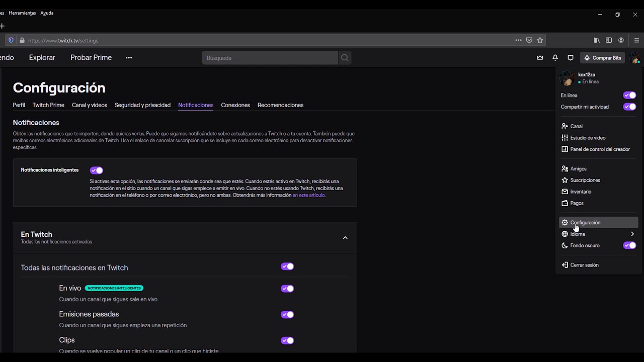Click the Save to Pocket icon
Image resolution: width=644 pixels, height=362 pixels.
529,40
